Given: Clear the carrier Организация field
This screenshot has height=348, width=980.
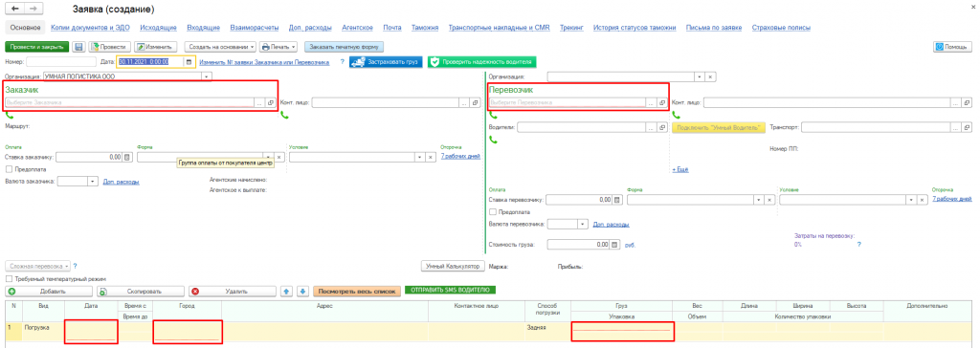Looking at the screenshot, I should [x=711, y=76].
